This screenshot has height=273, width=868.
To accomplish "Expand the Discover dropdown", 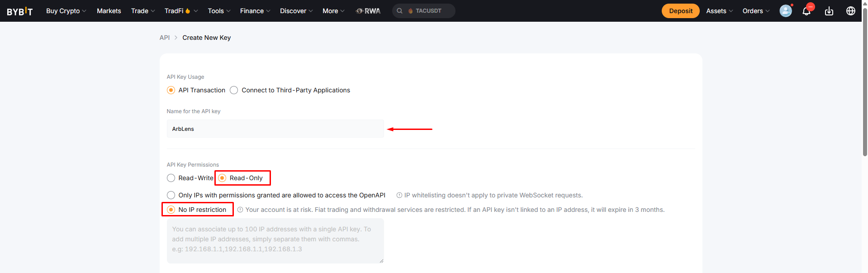I will coord(296,11).
